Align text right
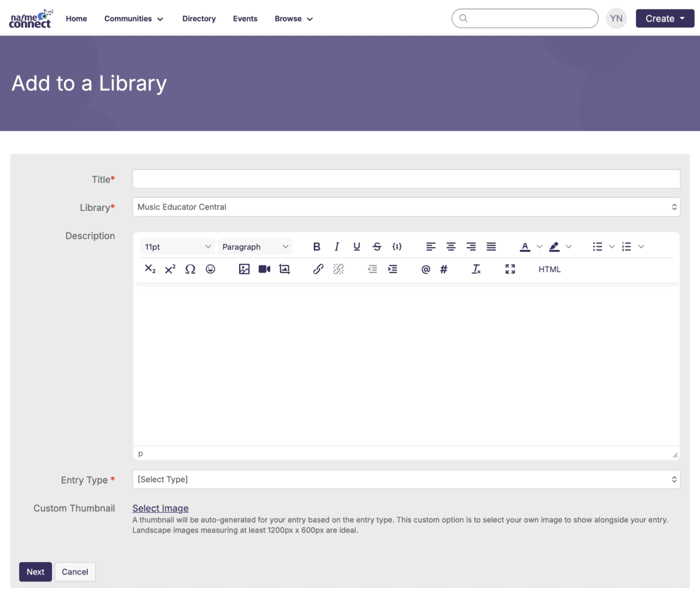This screenshot has width=700, height=592. 471,246
